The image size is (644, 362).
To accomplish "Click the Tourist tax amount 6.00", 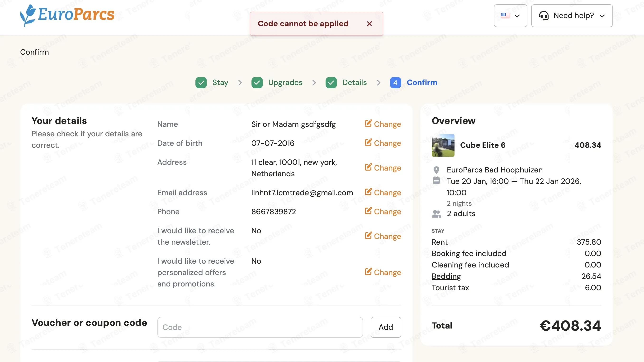I will click(593, 288).
